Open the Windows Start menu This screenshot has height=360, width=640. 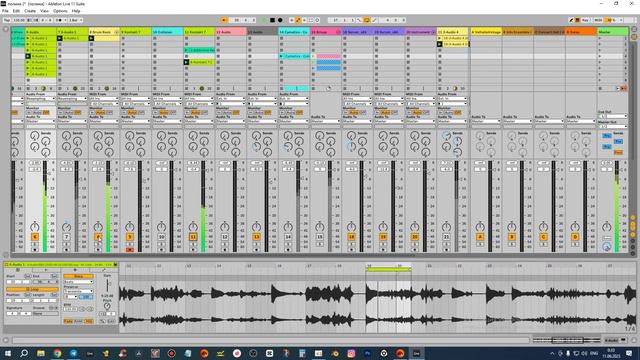coord(8,353)
